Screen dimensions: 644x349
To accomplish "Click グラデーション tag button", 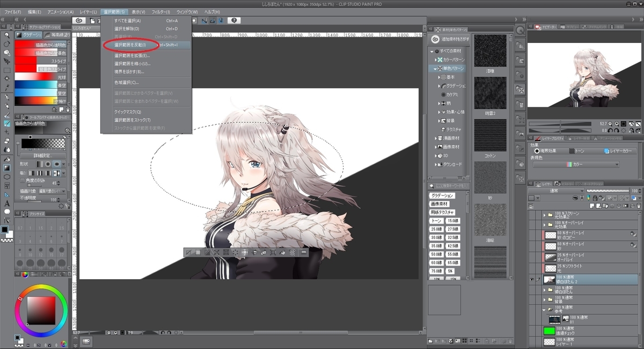I will point(442,195).
